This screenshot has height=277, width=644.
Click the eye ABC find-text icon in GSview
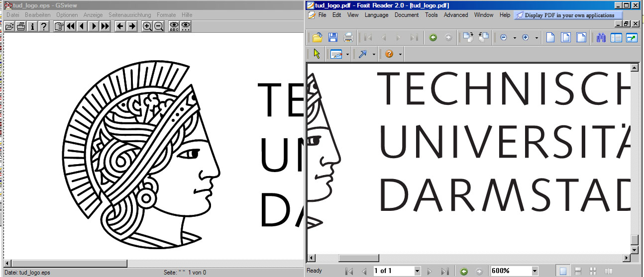pos(174,26)
